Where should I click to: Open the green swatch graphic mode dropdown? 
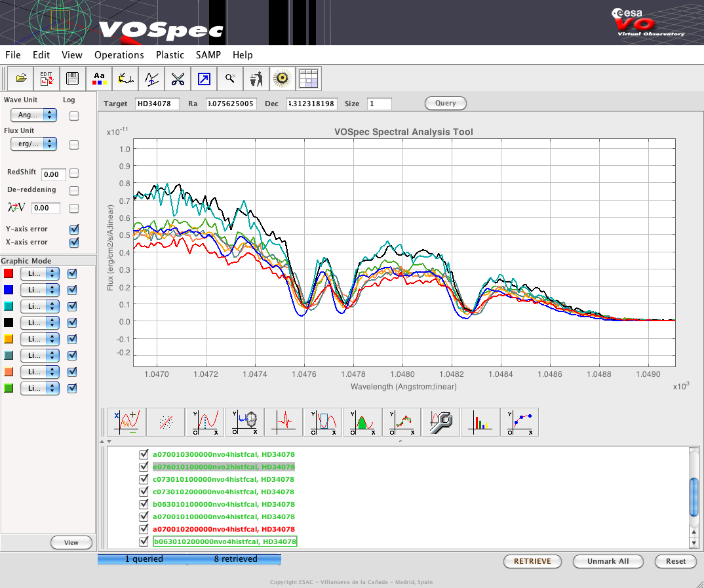pyautogui.click(x=40, y=388)
